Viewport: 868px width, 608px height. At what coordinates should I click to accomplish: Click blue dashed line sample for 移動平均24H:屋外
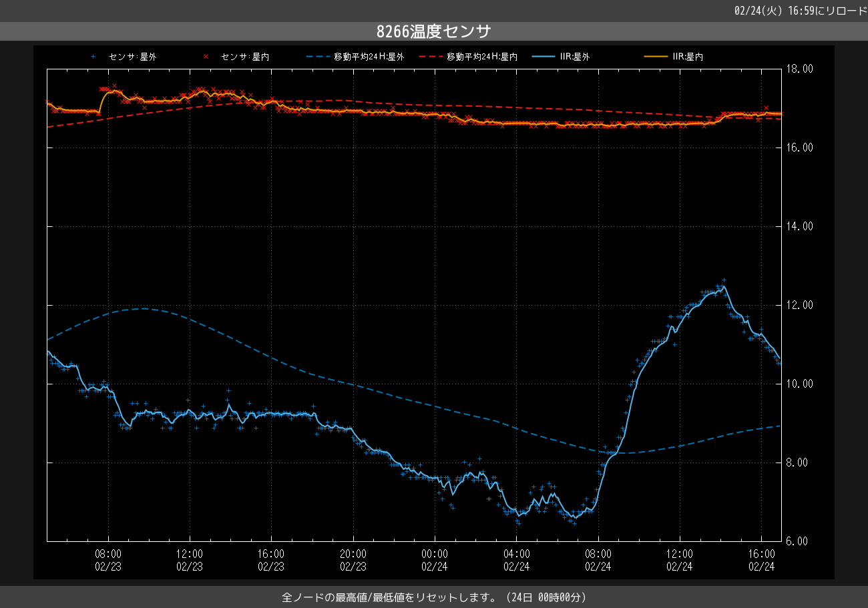coord(318,57)
